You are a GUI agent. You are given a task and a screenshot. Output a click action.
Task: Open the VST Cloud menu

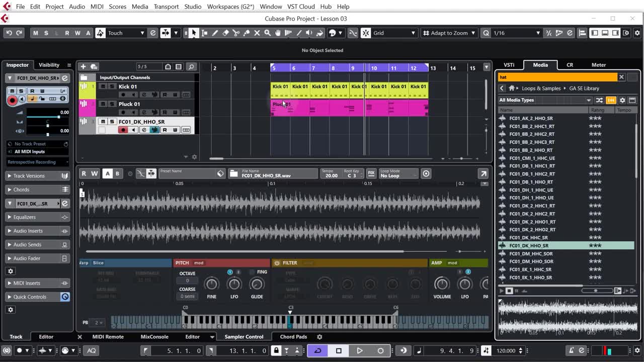301,7
